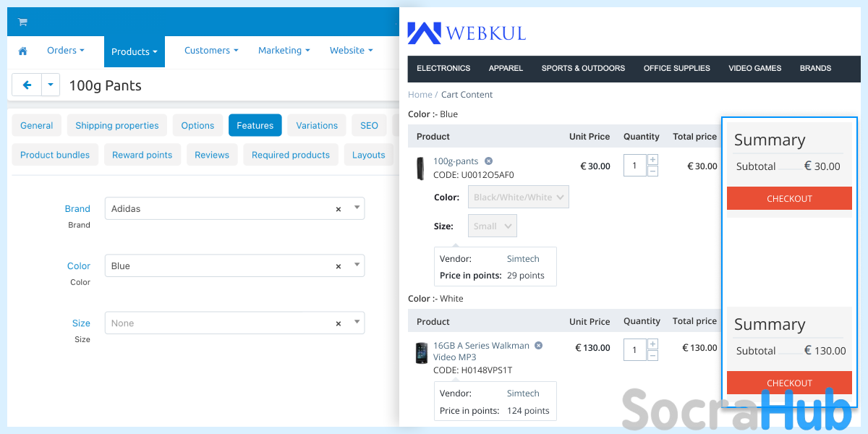Open the Customers menu

click(x=211, y=51)
